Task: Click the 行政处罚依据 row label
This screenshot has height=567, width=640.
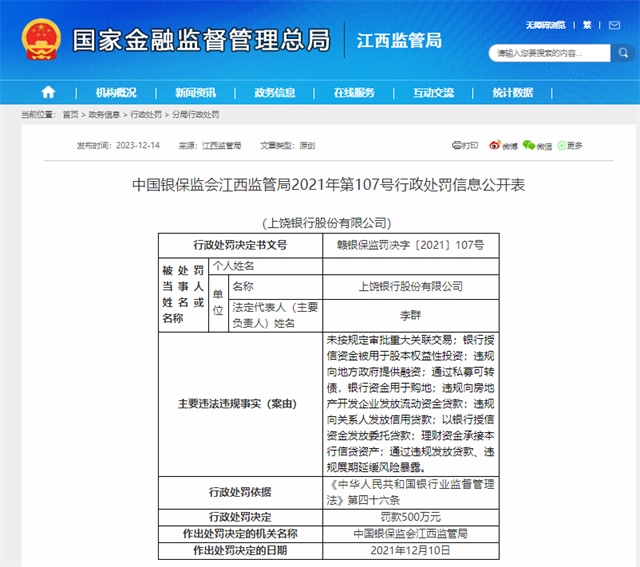Action: point(240,492)
